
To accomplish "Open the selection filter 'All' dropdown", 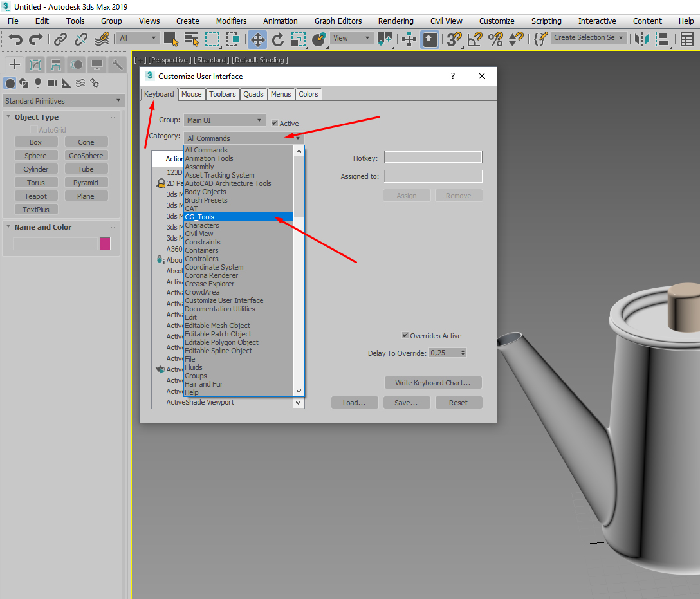I will [138, 38].
